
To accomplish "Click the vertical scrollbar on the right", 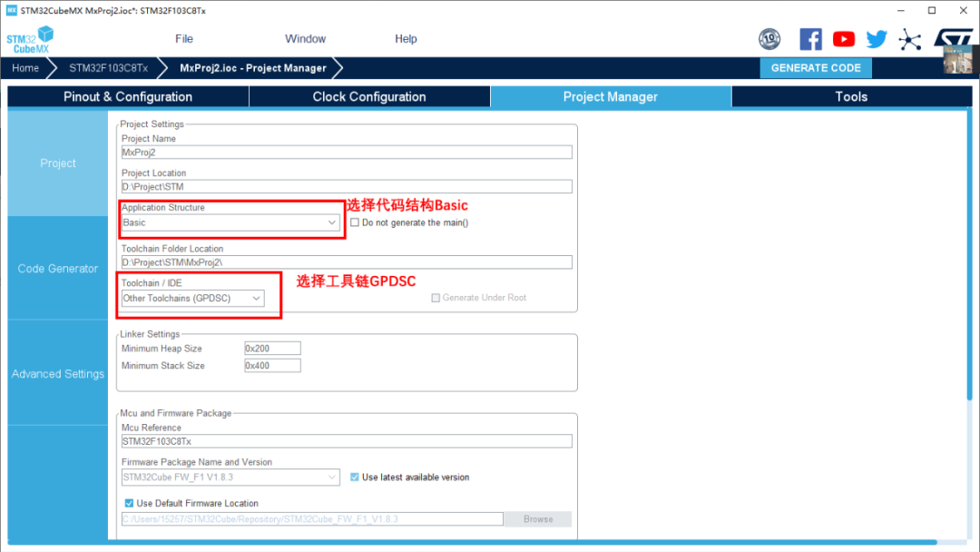I will (969, 255).
